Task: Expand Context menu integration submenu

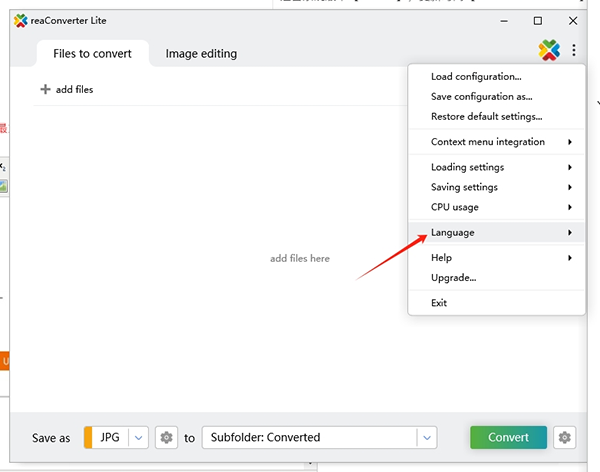Action: point(496,142)
